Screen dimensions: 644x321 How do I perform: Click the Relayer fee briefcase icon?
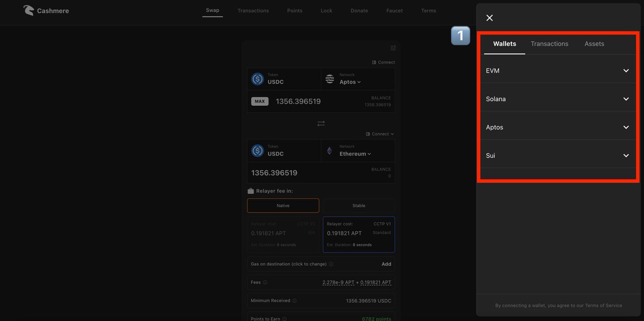[251, 191]
